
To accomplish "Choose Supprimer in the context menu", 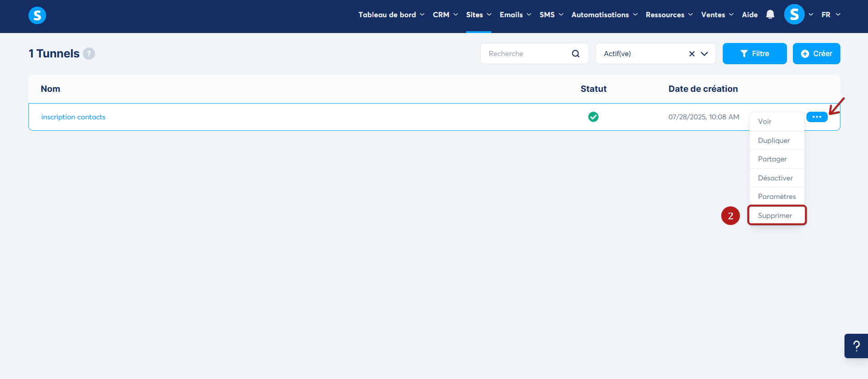I will tap(777, 215).
